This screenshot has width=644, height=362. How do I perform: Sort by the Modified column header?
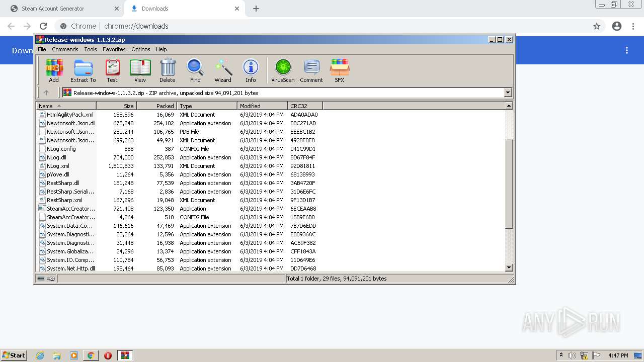click(x=262, y=106)
